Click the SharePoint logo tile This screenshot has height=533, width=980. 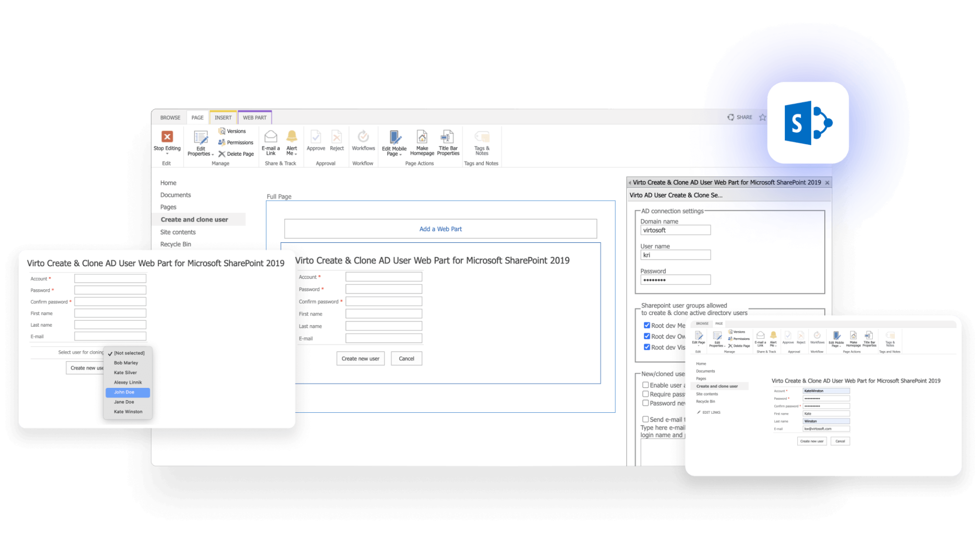click(x=808, y=123)
